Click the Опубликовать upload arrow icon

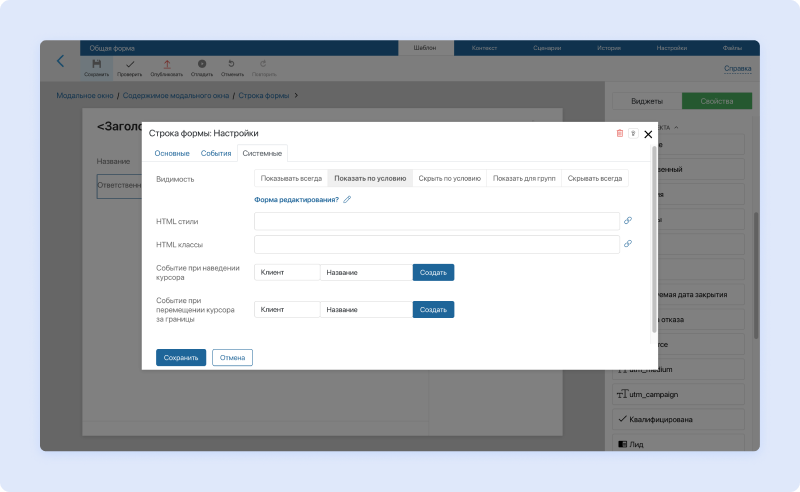166,64
